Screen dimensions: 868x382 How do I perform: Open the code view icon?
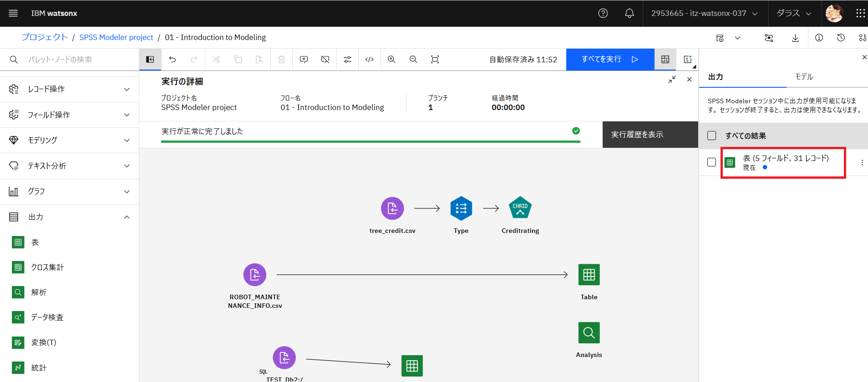(370, 60)
